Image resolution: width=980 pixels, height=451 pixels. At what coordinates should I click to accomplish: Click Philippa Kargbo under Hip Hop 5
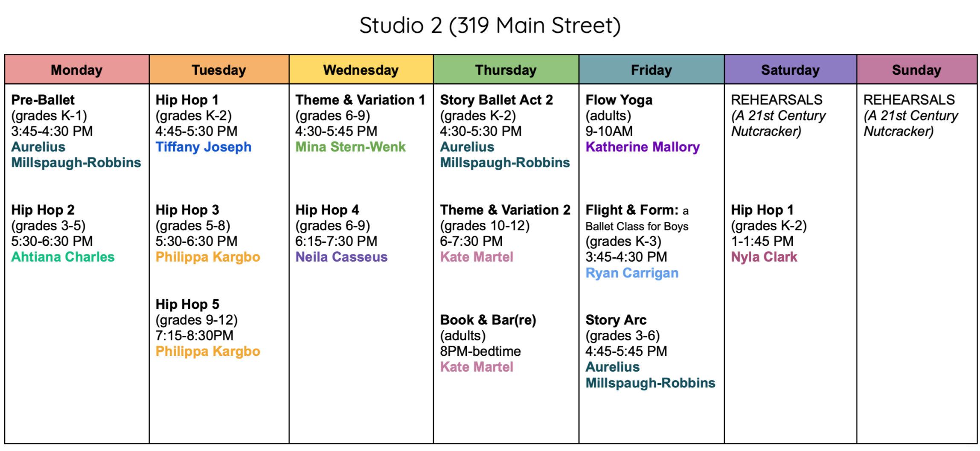(x=208, y=351)
